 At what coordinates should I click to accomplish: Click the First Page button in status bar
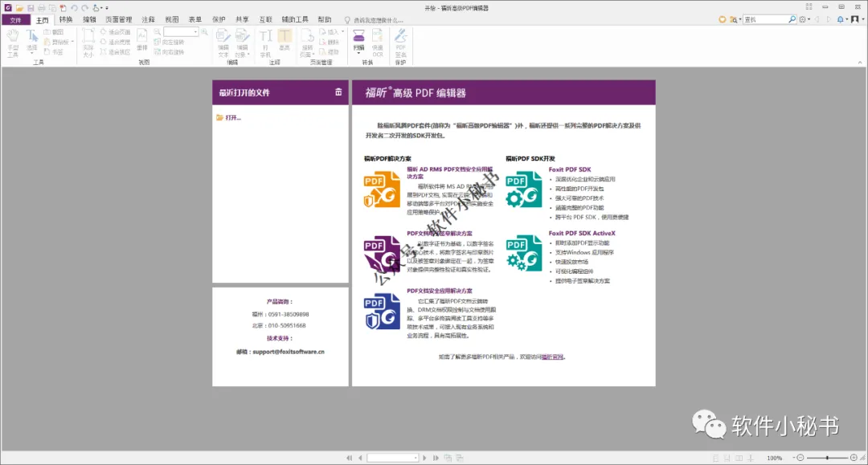(350, 458)
